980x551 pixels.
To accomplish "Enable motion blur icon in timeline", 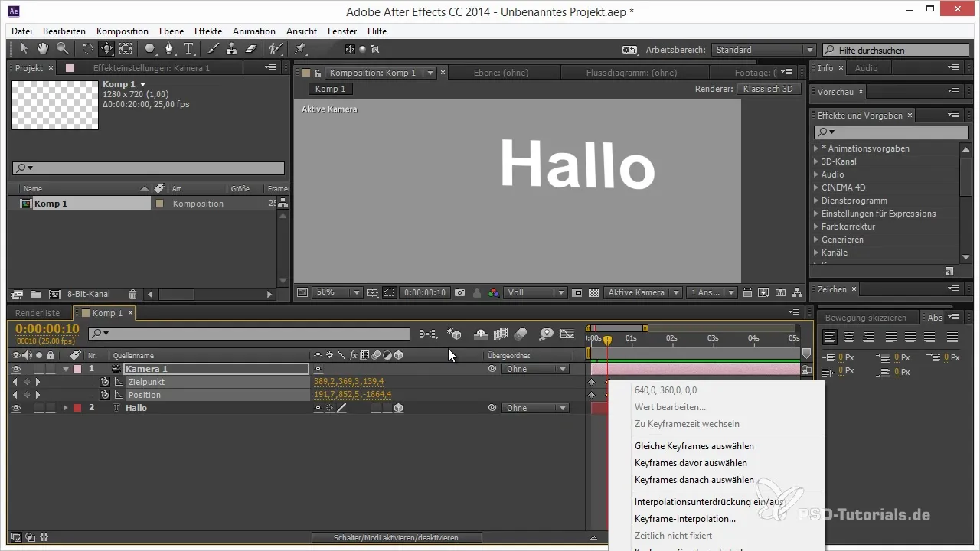I will click(521, 334).
